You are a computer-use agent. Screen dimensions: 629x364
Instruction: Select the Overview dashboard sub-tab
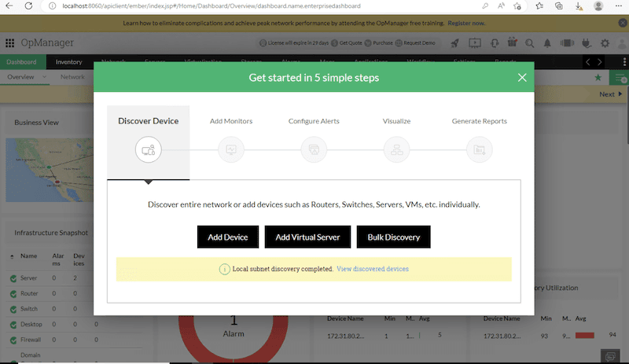(x=21, y=77)
